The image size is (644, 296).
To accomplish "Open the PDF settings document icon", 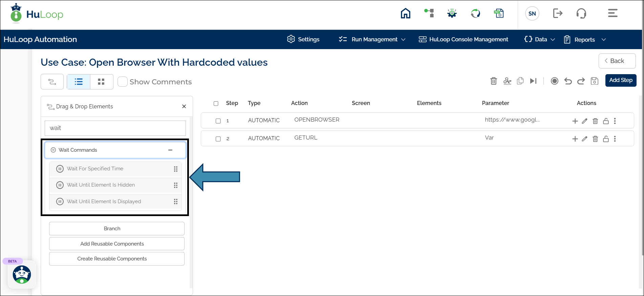I will click(x=499, y=14).
